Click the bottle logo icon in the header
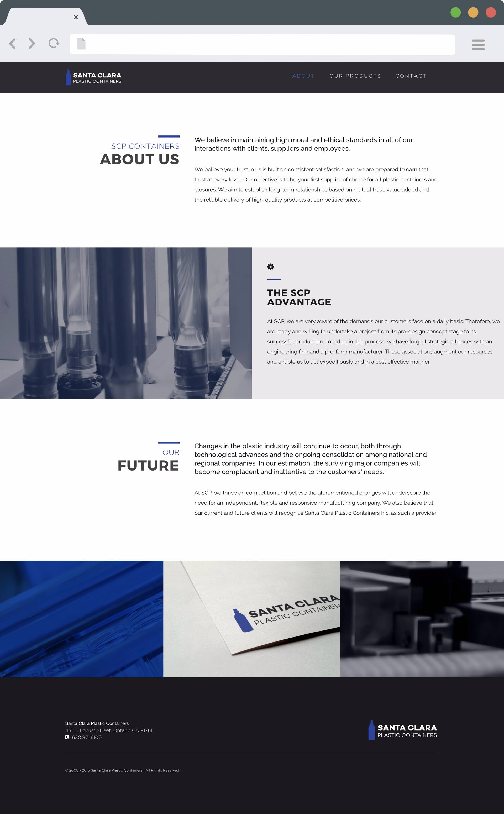 tap(68, 76)
